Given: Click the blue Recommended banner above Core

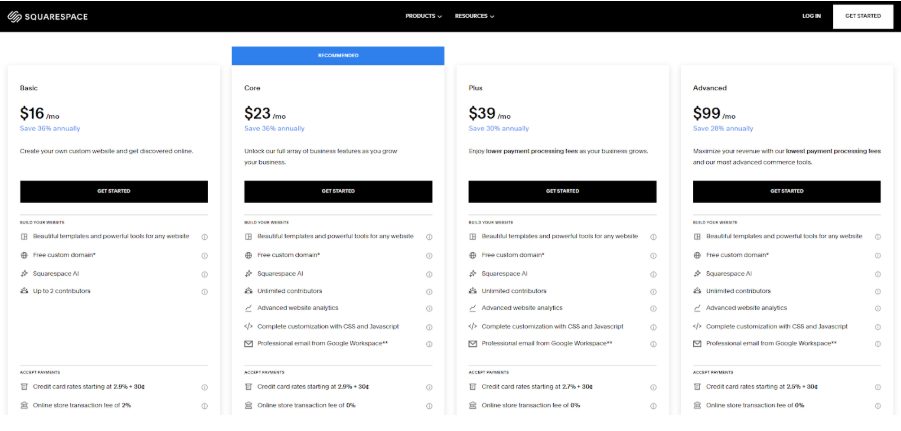Looking at the screenshot, I should 338,55.
